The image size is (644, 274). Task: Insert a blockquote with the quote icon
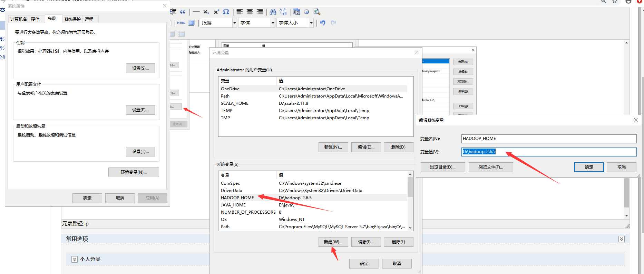point(183,12)
